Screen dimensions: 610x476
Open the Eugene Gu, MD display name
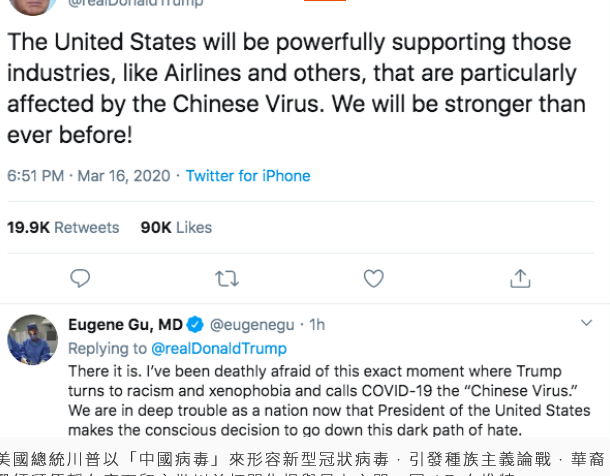coord(125,324)
